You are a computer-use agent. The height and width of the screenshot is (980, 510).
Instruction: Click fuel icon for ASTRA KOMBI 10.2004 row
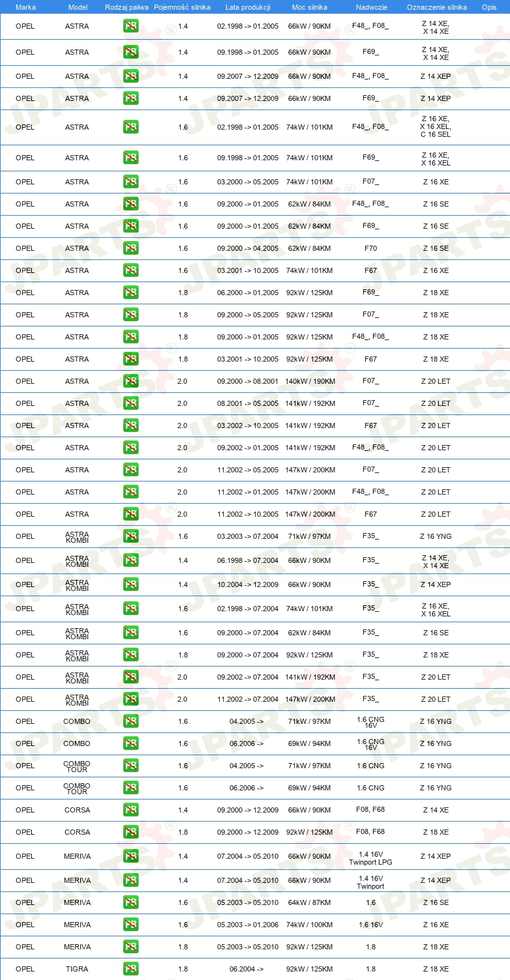coord(130,584)
